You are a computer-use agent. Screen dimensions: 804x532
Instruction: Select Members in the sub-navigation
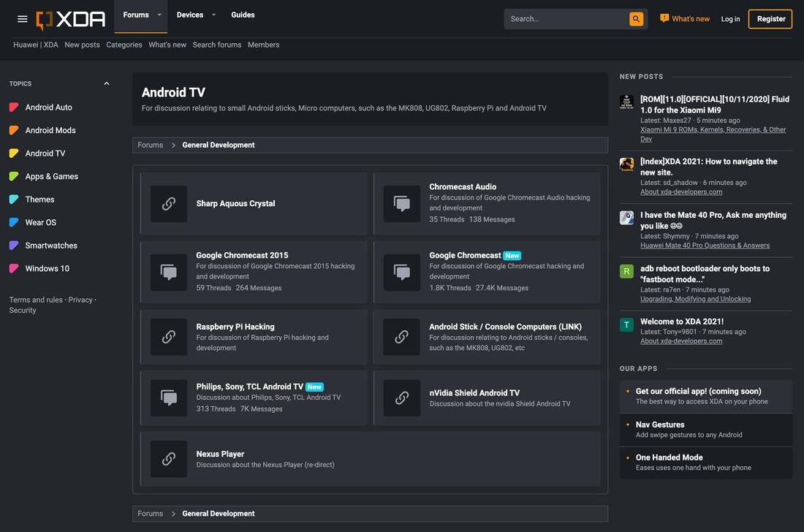[x=263, y=45]
